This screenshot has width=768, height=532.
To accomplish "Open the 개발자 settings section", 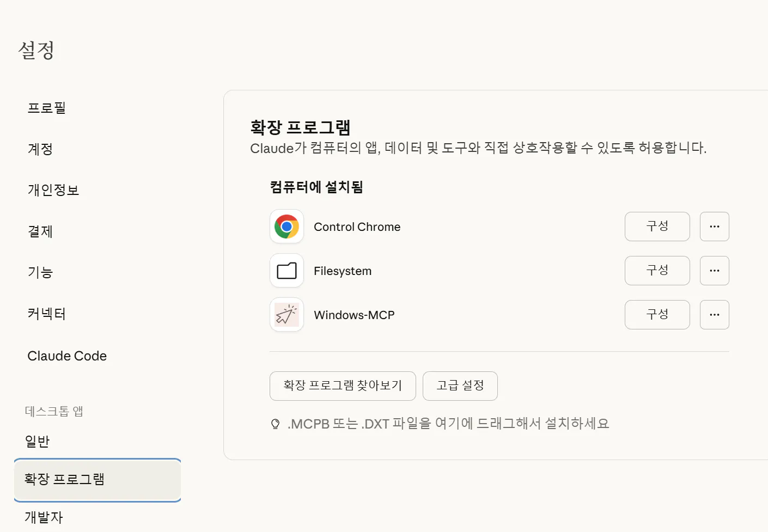I will point(42,517).
